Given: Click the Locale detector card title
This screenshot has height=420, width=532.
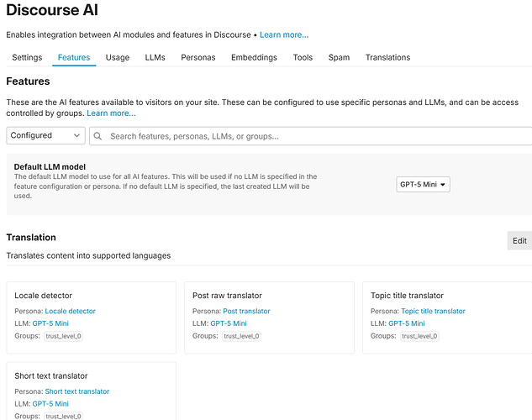Looking at the screenshot, I should point(44,296).
